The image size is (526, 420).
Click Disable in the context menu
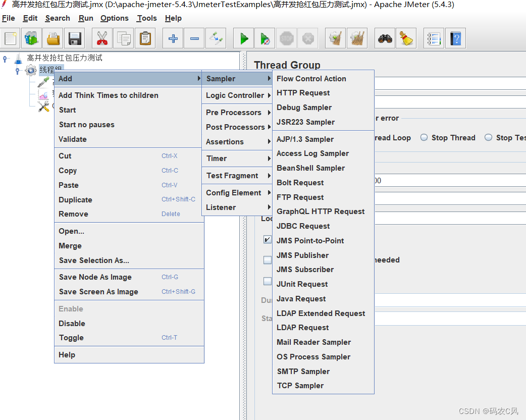pos(129,324)
